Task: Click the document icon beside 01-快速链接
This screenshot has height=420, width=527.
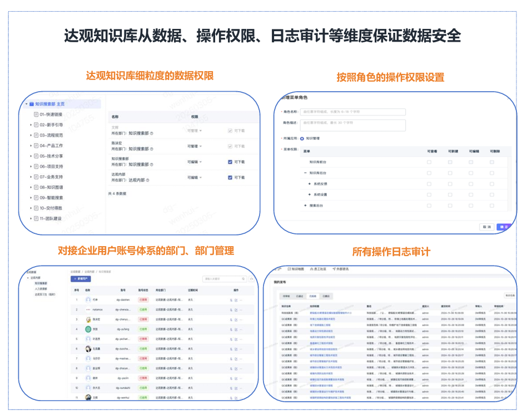Action: pos(36,114)
